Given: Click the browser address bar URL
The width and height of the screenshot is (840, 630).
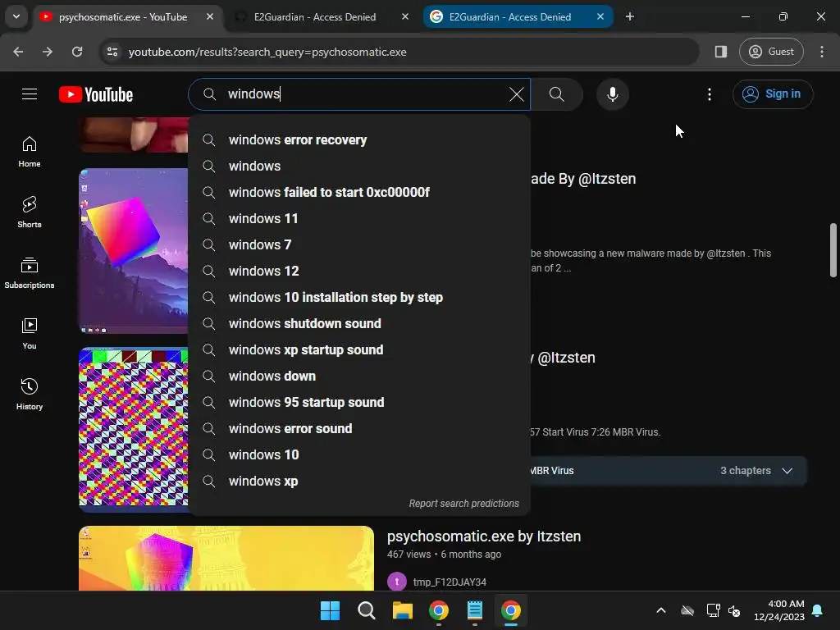Looking at the screenshot, I should [267, 52].
